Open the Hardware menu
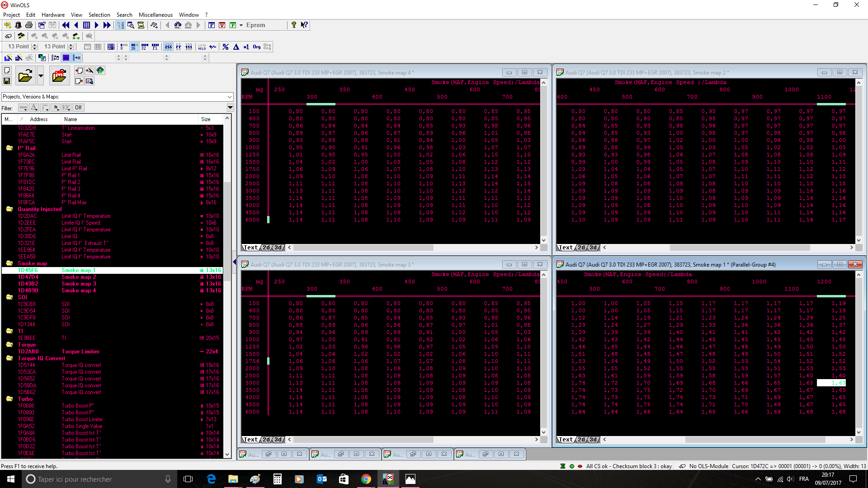868x488 pixels. pos(53,15)
